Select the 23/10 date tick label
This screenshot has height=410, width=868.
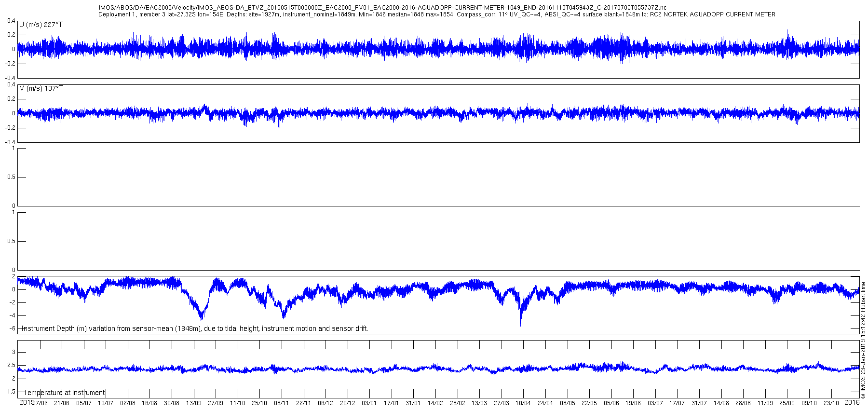click(831, 403)
